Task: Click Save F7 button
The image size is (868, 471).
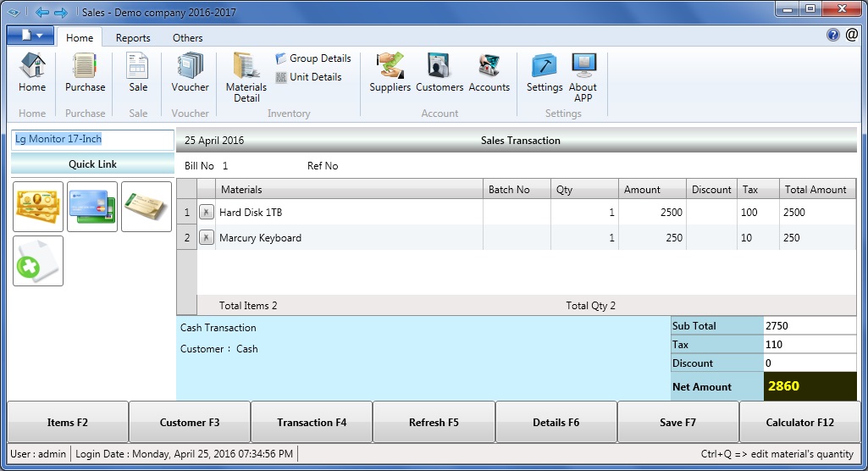Action: tap(677, 423)
